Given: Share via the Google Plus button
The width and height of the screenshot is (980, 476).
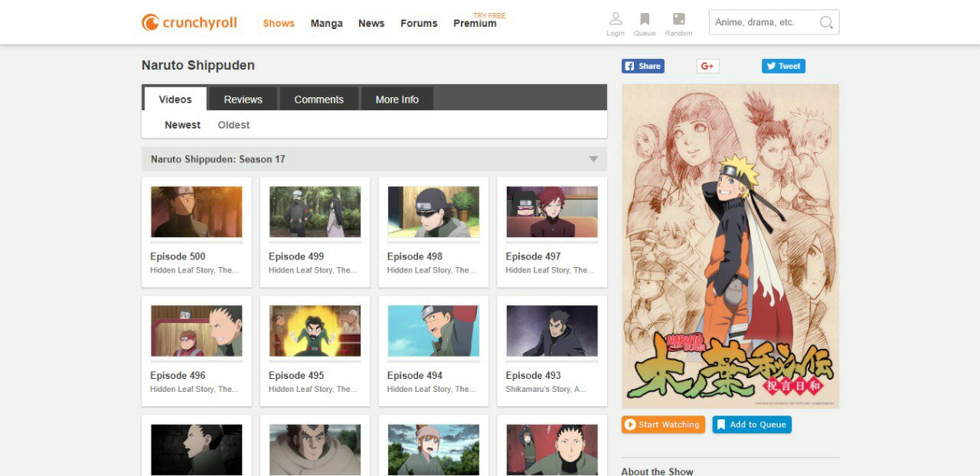Looking at the screenshot, I should (708, 67).
